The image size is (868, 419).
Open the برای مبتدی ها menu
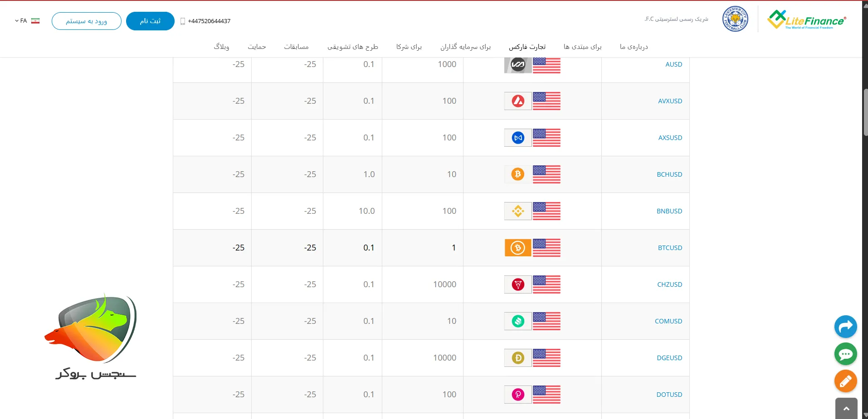coord(582,47)
